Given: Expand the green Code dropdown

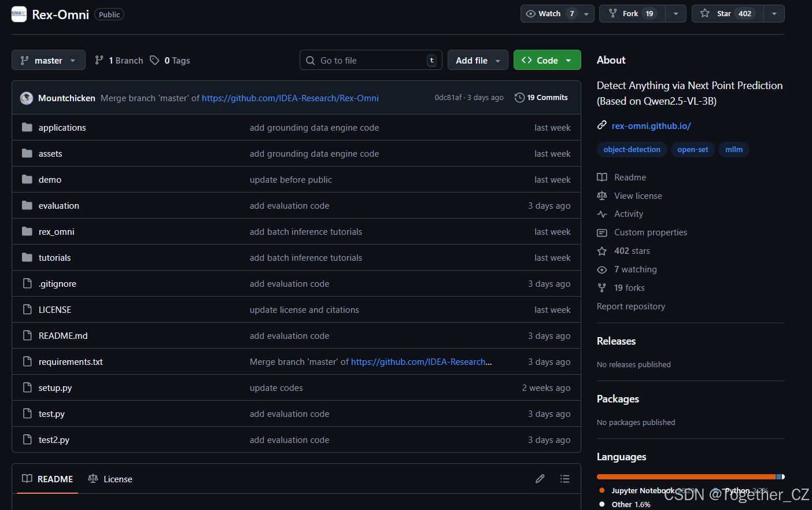Looking at the screenshot, I should pos(547,60).
